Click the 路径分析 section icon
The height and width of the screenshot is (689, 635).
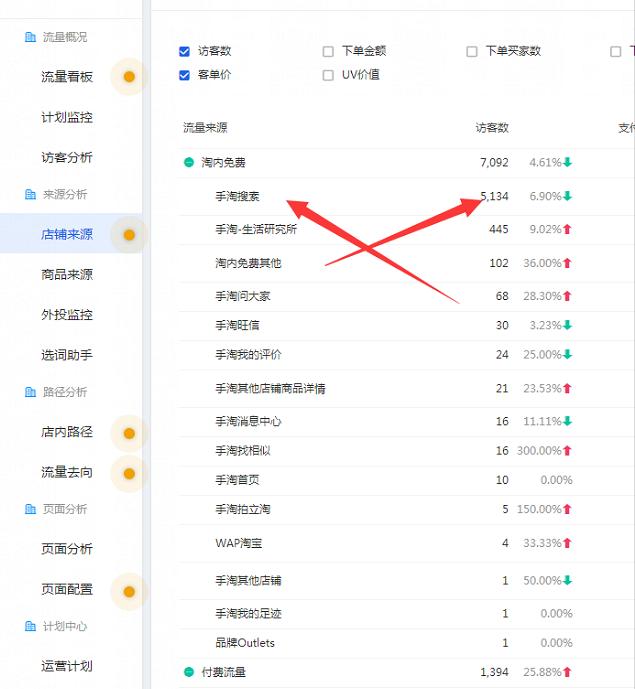point(30,392)
